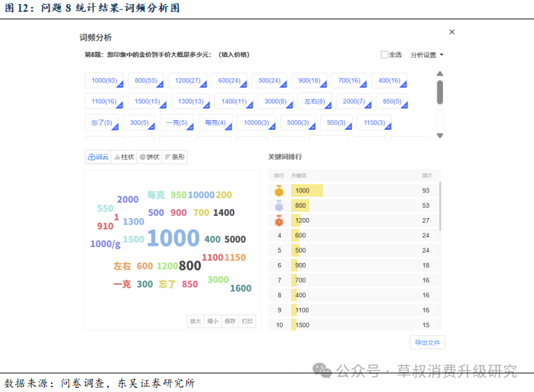Image resolution: width=534 pixels, height=392 pixels.
Task: Click the gold first-place medal icon
Action: click(x=279, y=190)
